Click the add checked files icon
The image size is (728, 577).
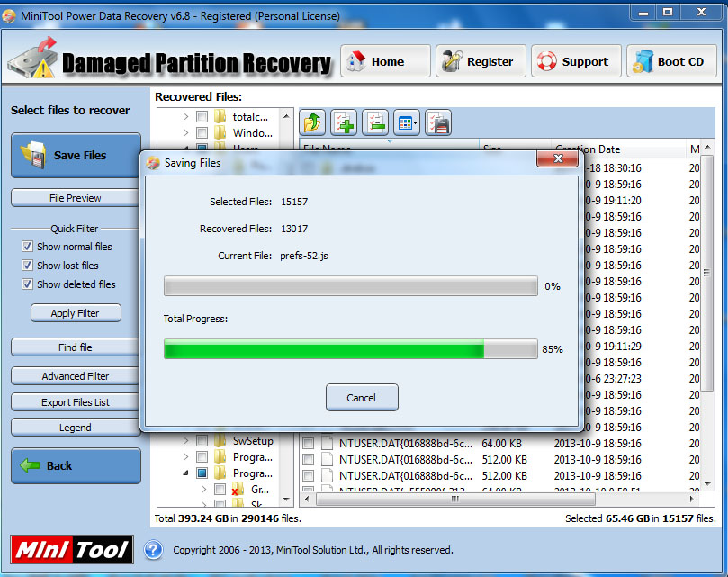344,123
